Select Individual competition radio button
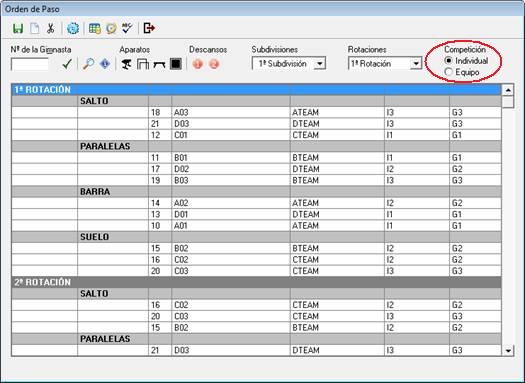The image size is (525, 383). pos(449,61)
